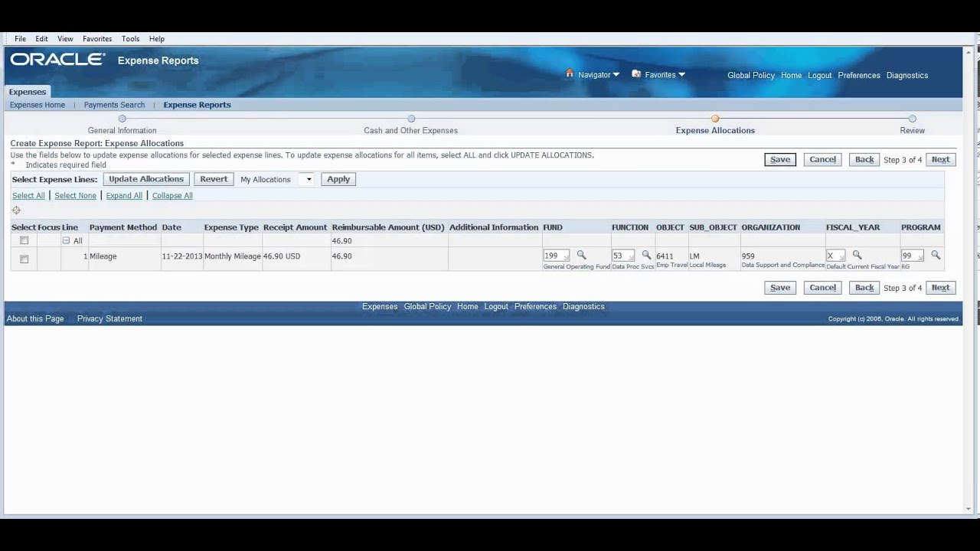Click the PROGRAM input field showing 99

(x=912, y=256)
